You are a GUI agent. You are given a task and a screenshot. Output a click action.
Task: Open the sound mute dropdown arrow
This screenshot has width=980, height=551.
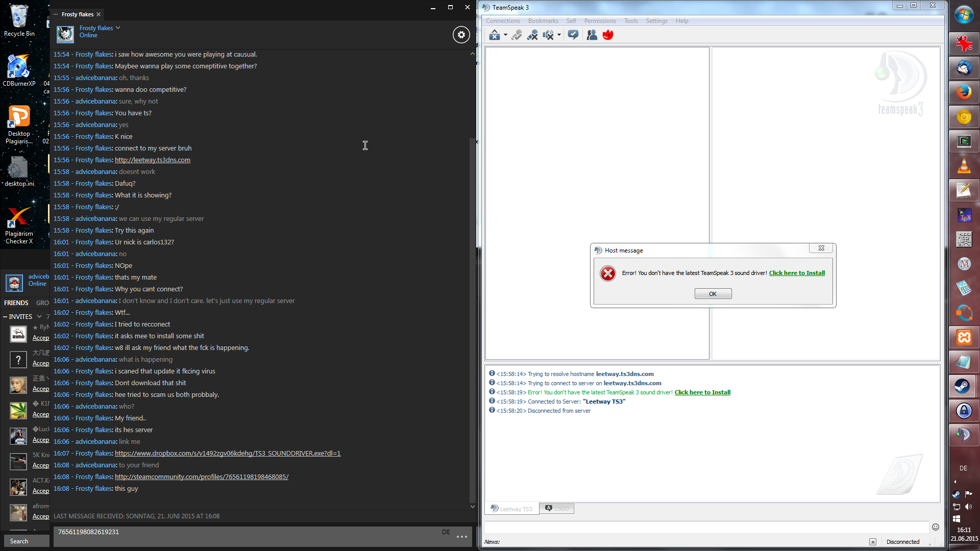pyautogui.click(x=559, y=35)
